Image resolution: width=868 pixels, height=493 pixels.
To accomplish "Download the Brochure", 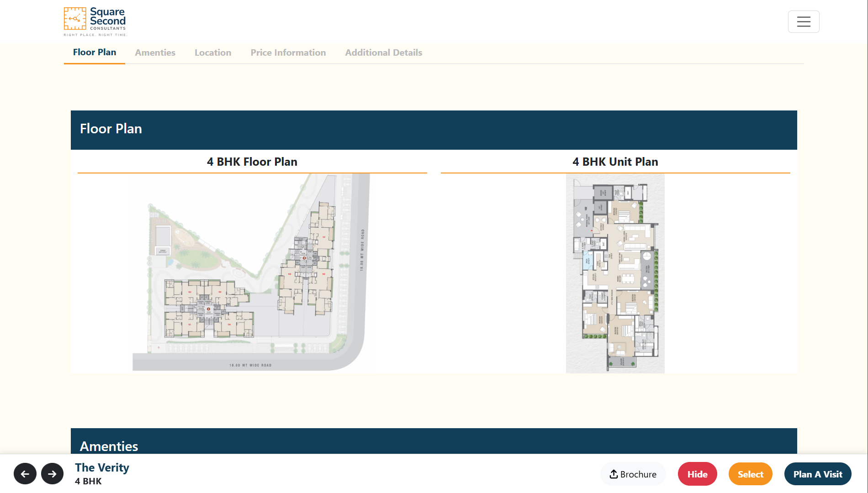I will pyautogui.click(x=633, y=474).
